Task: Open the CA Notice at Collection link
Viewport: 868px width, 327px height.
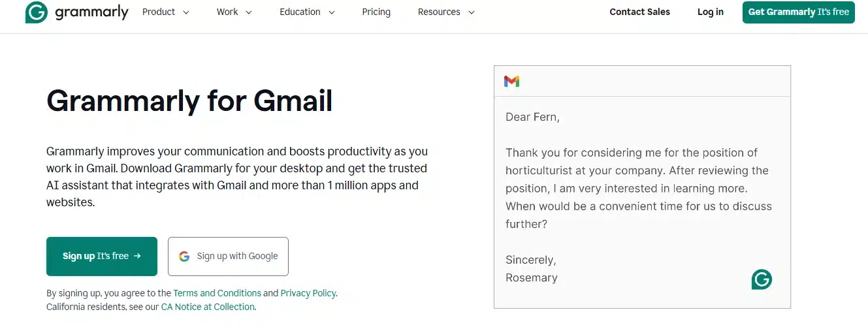Action: click(208, 307)
